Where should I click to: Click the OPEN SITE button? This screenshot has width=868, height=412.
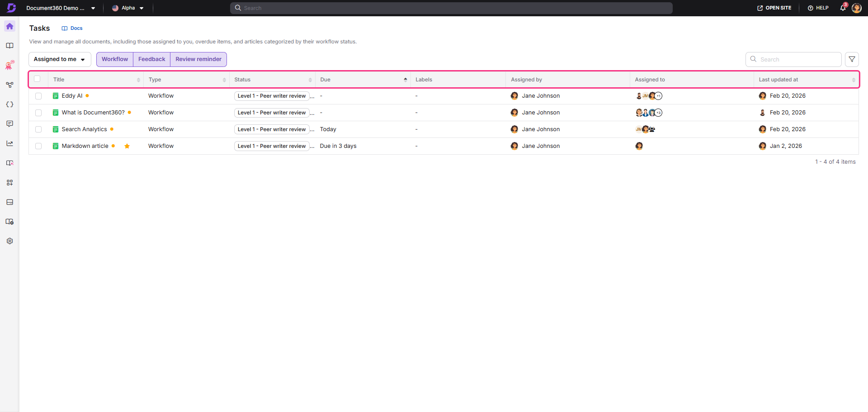pyautogui.click(x=774, y=8)
